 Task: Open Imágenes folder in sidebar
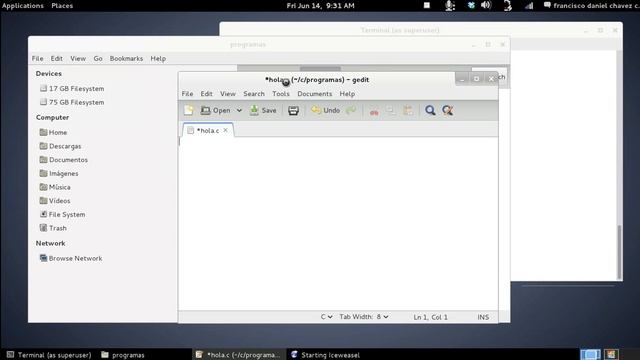59,173
